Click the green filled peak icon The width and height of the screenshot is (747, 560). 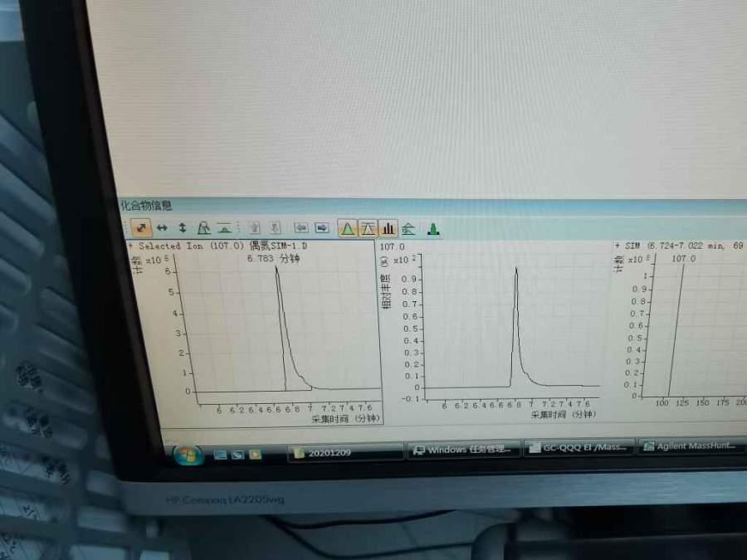(x=433, y=229)
